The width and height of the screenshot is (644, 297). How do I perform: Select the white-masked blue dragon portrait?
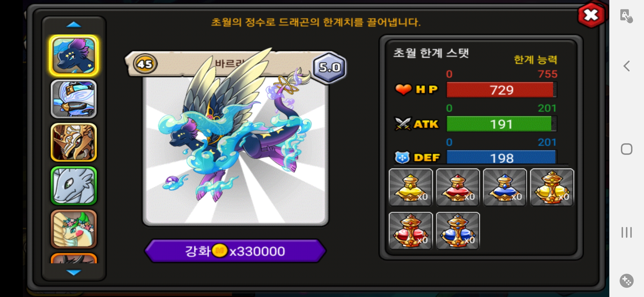(74, 99)
